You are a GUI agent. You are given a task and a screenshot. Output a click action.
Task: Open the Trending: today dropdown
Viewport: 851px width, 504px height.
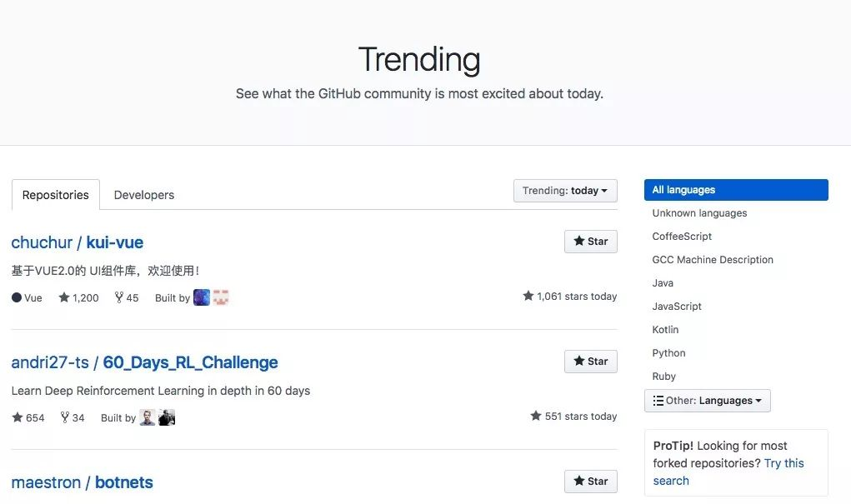565,191
